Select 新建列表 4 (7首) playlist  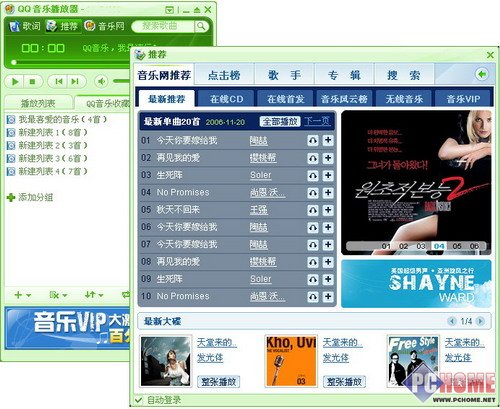click(47, 171)
